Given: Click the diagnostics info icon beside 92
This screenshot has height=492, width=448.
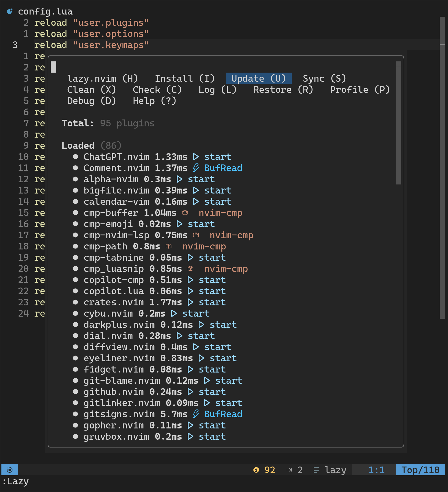Looking at the screenshot, I should click(256, 470).
